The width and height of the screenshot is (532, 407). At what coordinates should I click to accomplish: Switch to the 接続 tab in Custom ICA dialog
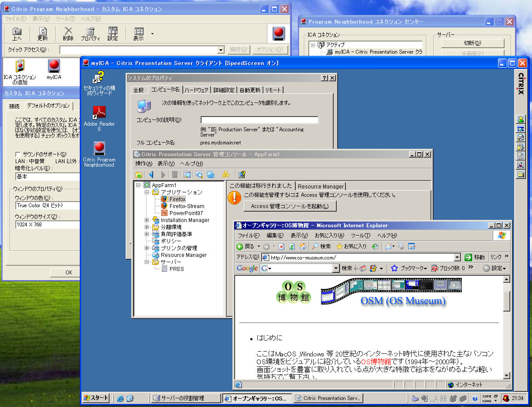point(14,106)
